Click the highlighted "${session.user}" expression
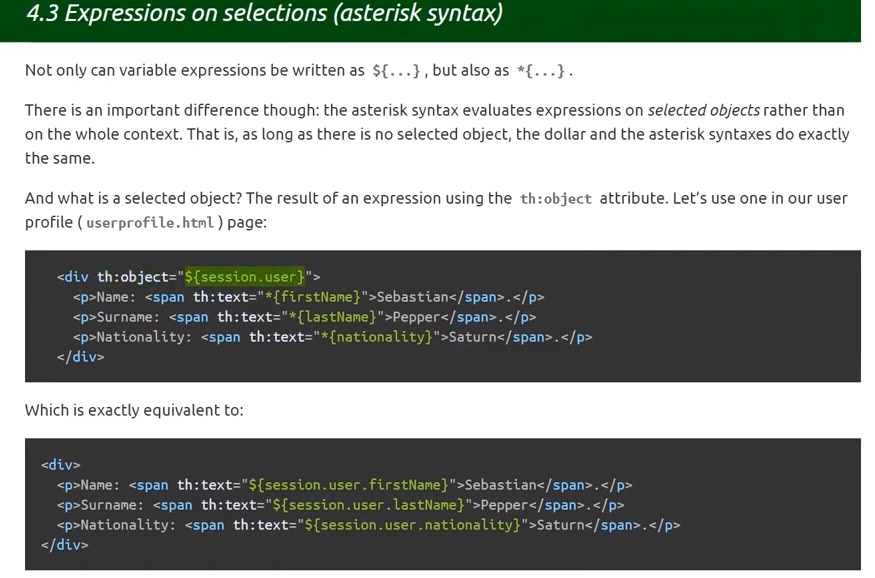 point(244,277)
